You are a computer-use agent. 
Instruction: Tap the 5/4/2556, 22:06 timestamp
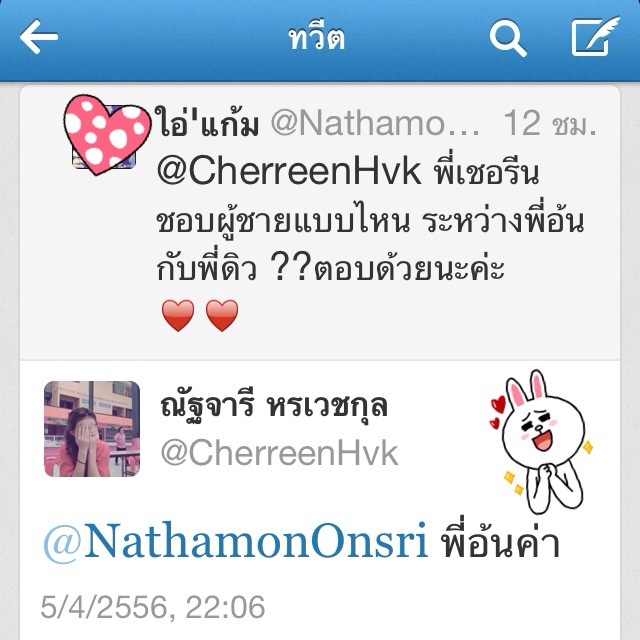point(153,607)
